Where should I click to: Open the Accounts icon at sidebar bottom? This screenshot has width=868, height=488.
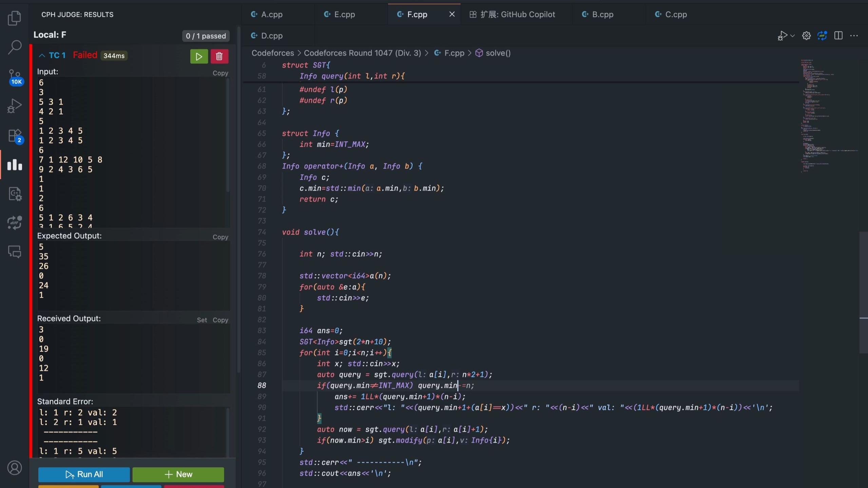click(x=15, y=468)
